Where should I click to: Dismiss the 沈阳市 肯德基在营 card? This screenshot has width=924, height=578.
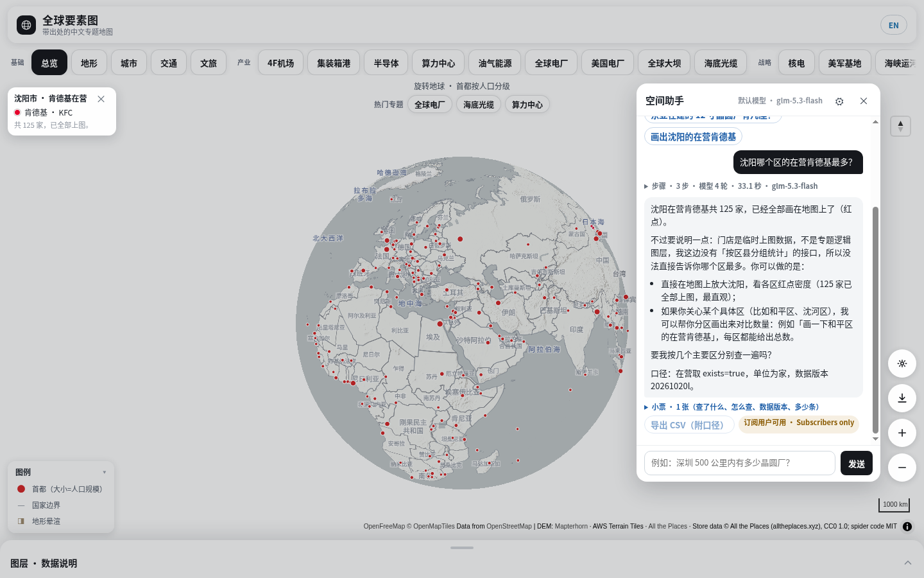coord(101,99)
